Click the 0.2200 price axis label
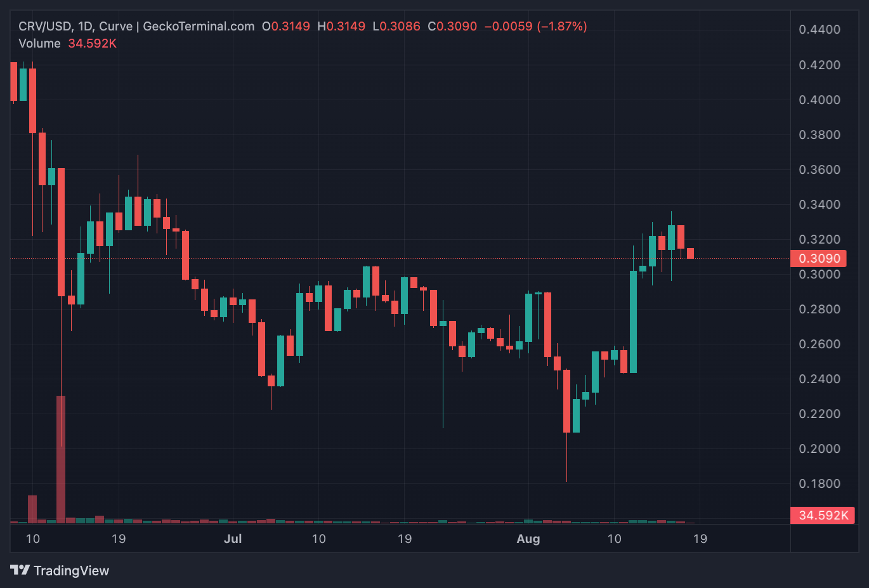The height and width of the screenshot is (588, 869). [820, 414]
